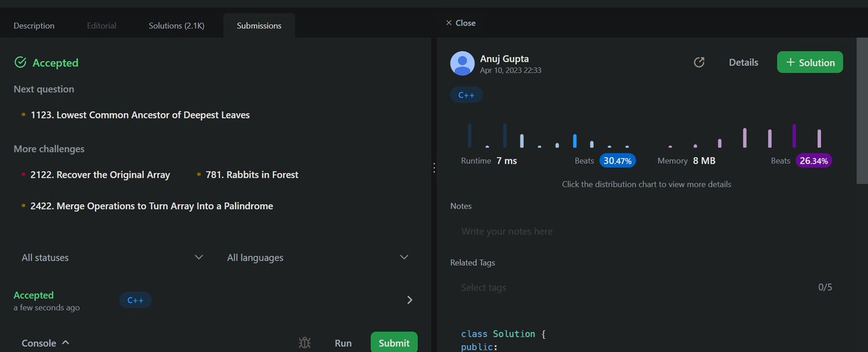
Task: Open the All statuses dropdown
Action: 112,257
